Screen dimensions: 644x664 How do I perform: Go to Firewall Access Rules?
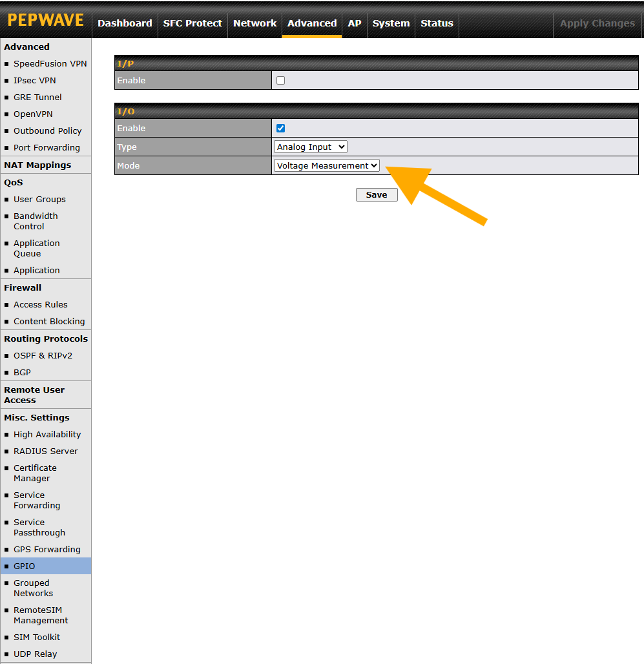[x=40, y=305]
